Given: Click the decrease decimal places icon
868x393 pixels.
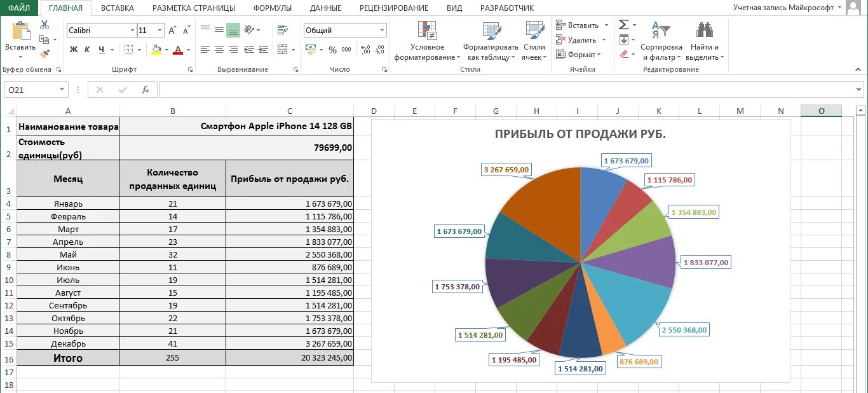Looking at the screenshot, I should click(380, 50).
